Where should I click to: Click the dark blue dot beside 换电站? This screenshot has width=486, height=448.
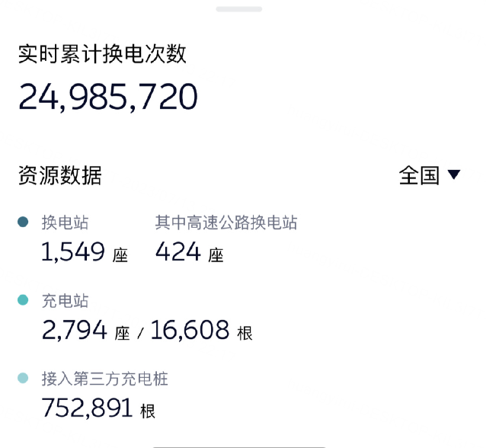(x=23, y=222)
